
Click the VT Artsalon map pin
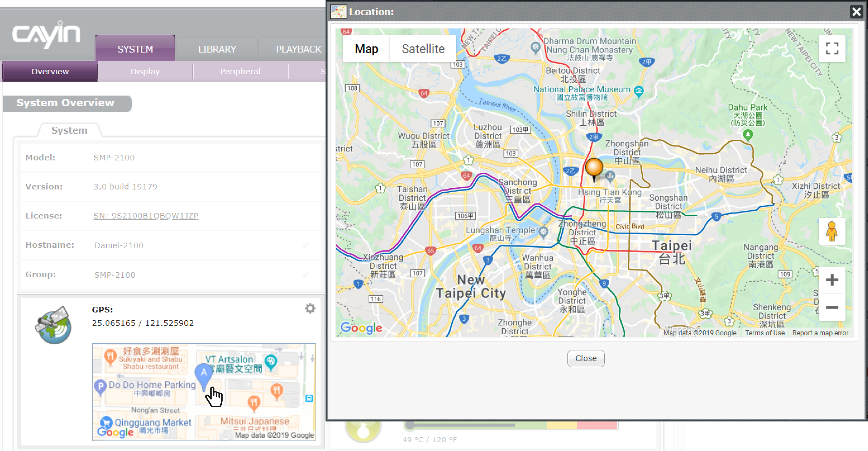click(x=270, y=362)
